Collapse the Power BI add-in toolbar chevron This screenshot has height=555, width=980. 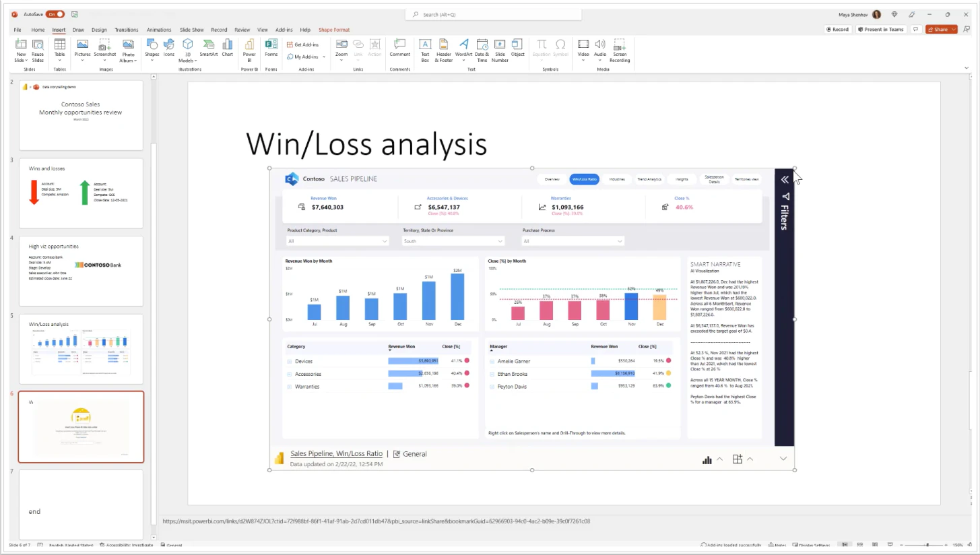coord(783,459)
